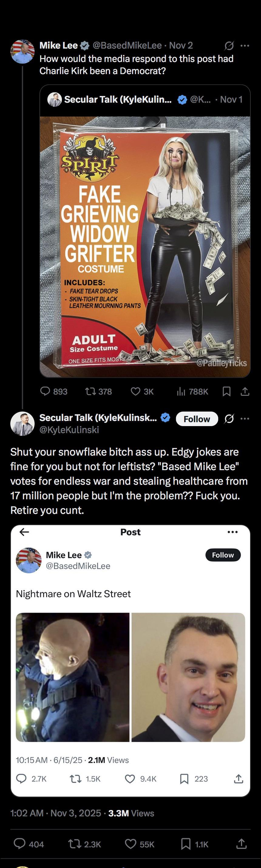This screenshot has height=868, width=261.
Task: Bookmark Mike Lee's quote post
Action: pos(227,391)
